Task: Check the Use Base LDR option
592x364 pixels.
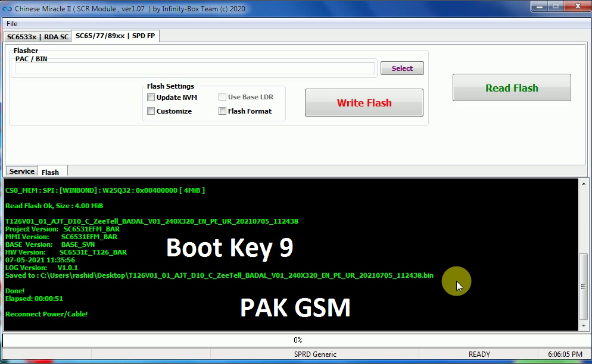Action: coord(222,97)
